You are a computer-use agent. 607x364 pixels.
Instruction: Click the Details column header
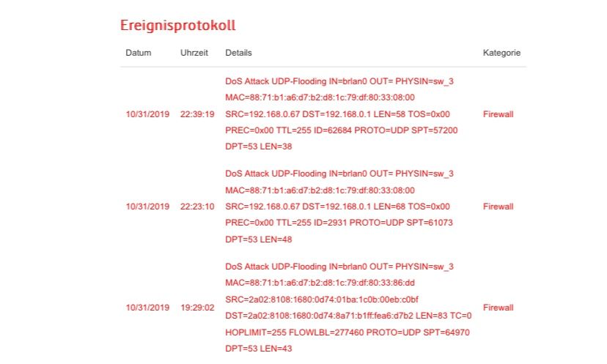coord(238,53)
